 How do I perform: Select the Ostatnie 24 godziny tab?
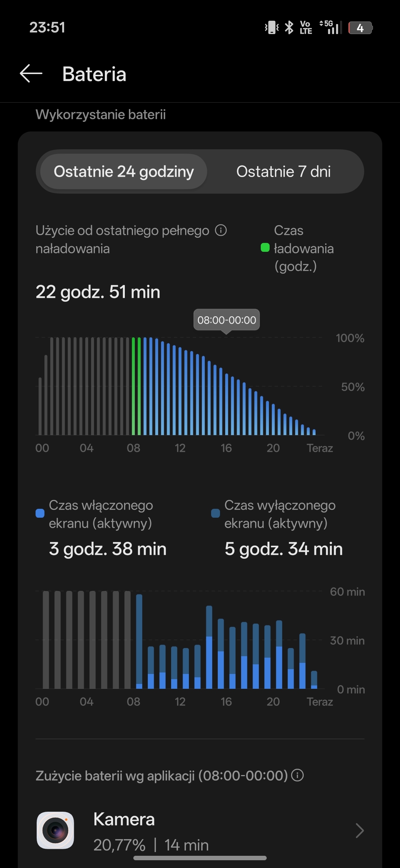(x=124, y=171)
